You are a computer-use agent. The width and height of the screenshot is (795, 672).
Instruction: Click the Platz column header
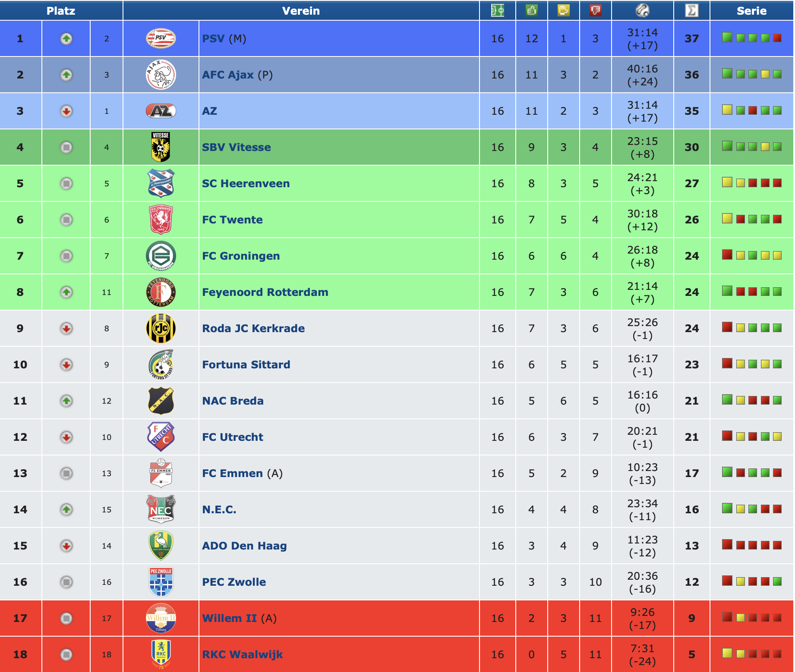coord(61,10)
